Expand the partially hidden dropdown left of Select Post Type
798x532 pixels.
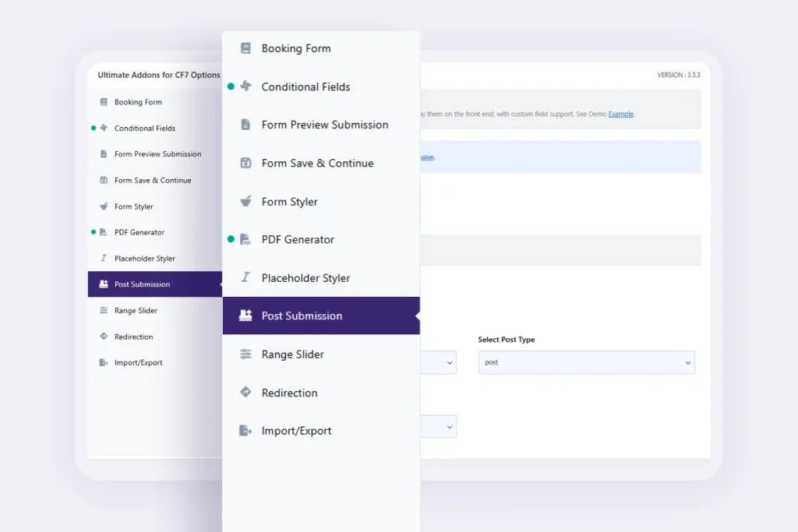tap(438, 362)
